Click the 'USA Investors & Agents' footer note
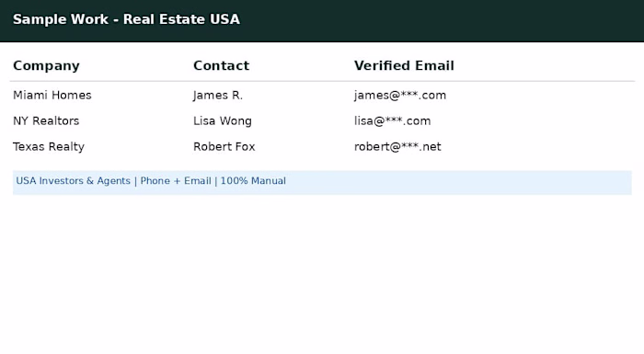Image resolution: width=644 pixels, height=354 pixels. (x=322, y=183)
